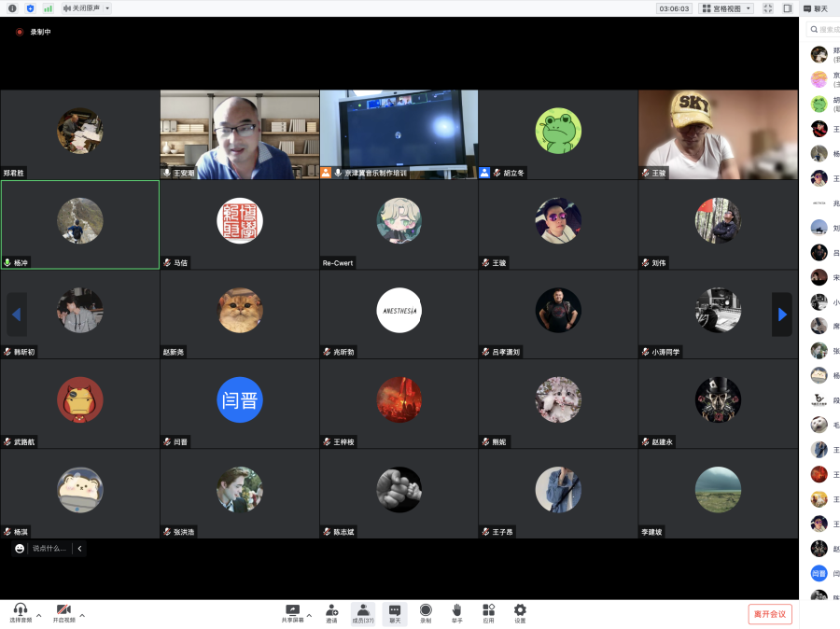
Task: Open the settings gear (设置)
Action: pos(520,613)
